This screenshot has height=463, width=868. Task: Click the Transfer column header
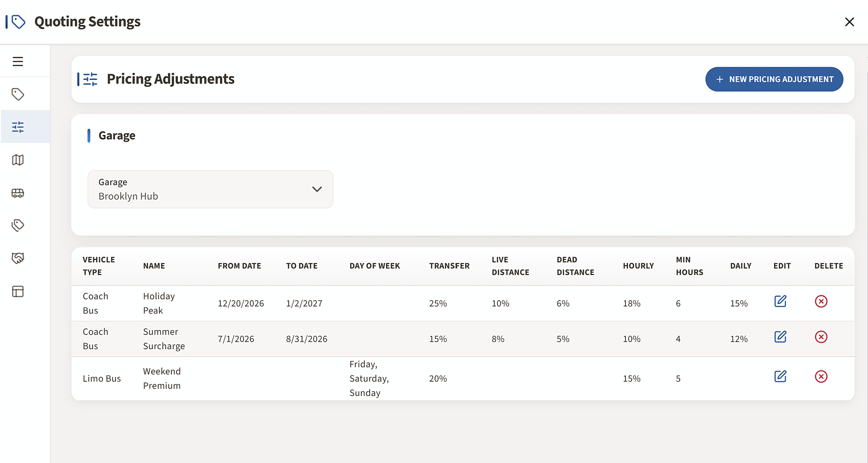[449, 266]
